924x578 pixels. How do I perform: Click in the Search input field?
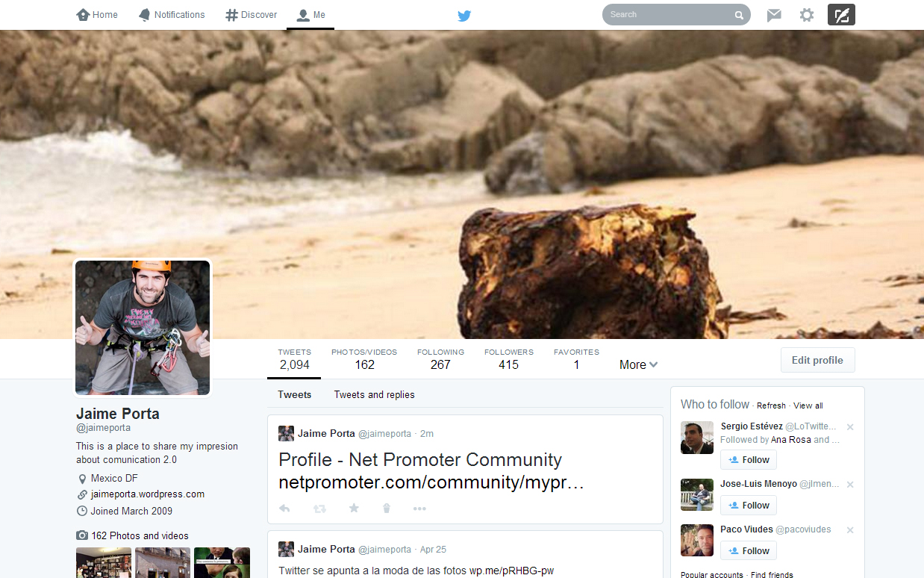pyautogui.click(x=668, y=15)
